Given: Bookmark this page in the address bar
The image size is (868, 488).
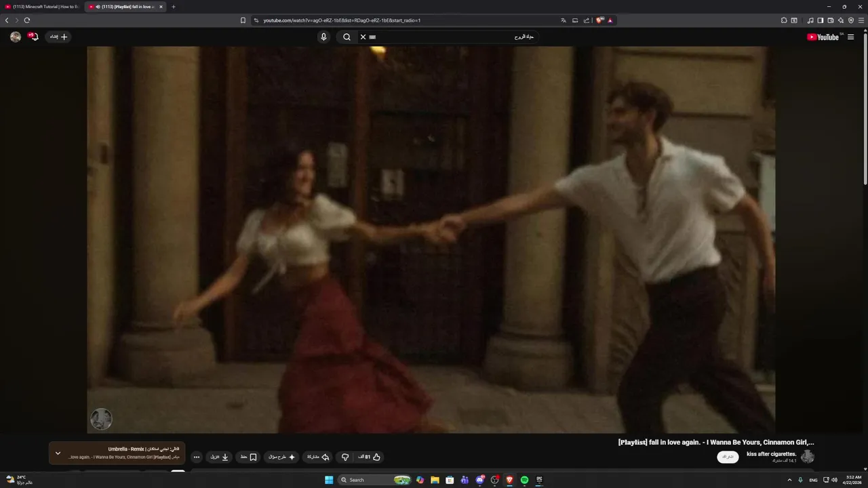Looking at the screenshot, I should tap(243, 20).
